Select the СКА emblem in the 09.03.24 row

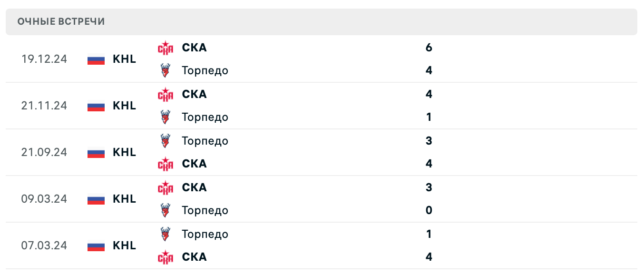(x=166, y=187)
